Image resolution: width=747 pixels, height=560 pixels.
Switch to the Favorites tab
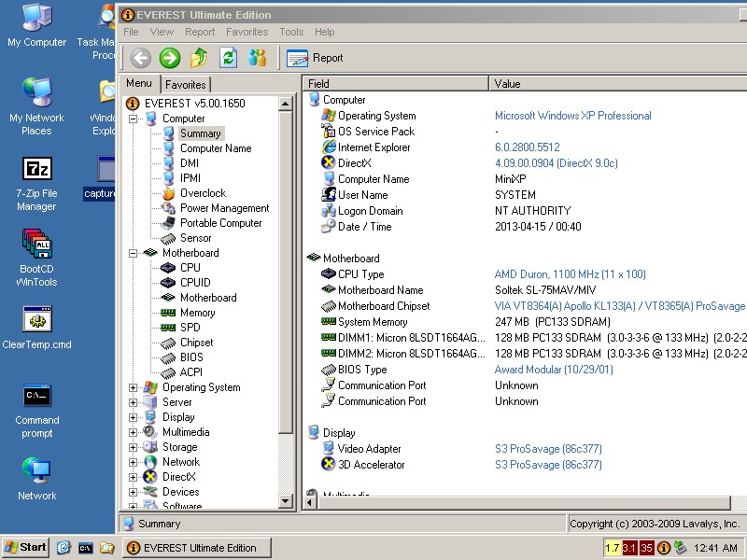(185, 85)
